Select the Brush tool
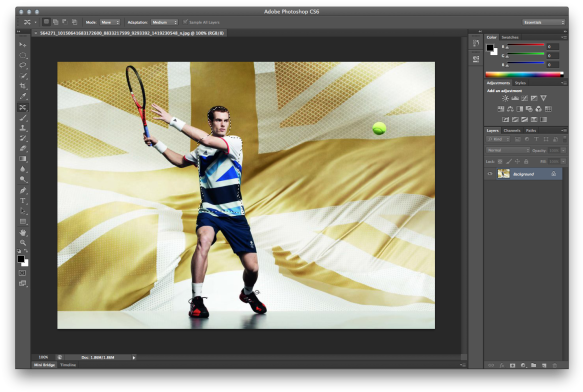This screenshot has width=583, height=392. coord(23,118)
